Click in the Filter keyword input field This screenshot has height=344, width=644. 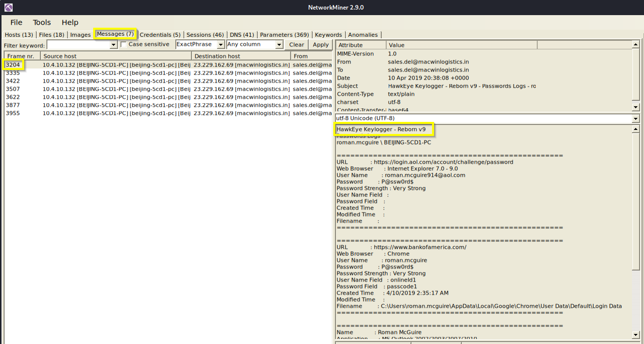pyautogui.click(x=78, y=45)
